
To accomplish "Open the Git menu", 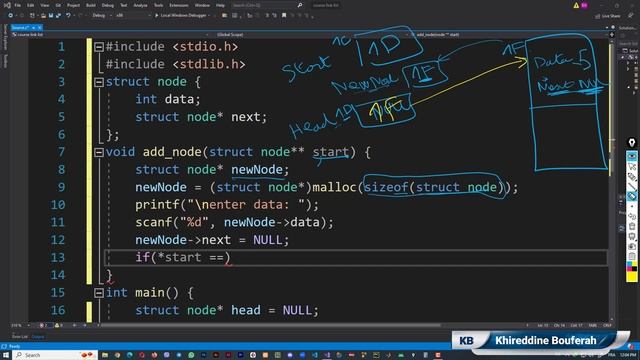I will click(x=58, y=5).
